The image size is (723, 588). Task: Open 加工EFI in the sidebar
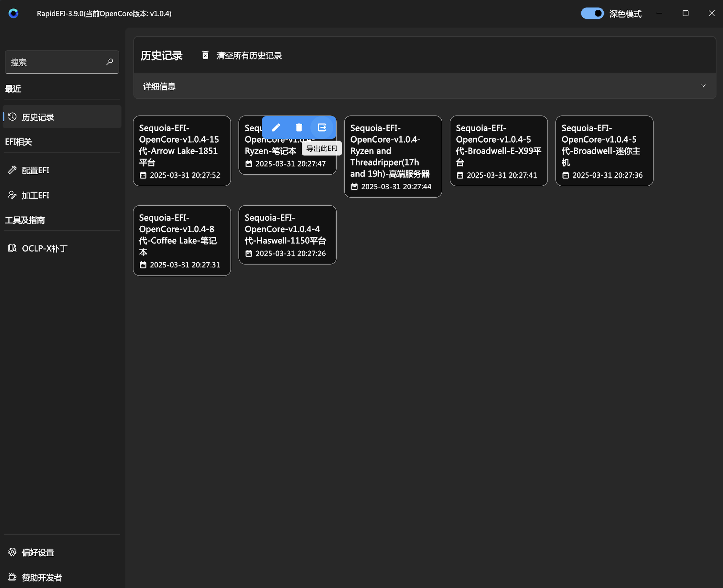coord(36,195)
